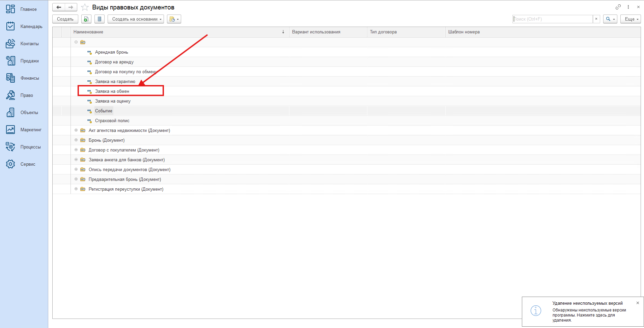Open the Еще dropdown menu
Image resolution: width=644 pixels, height=328 pixels.
[x=630, y=19]
